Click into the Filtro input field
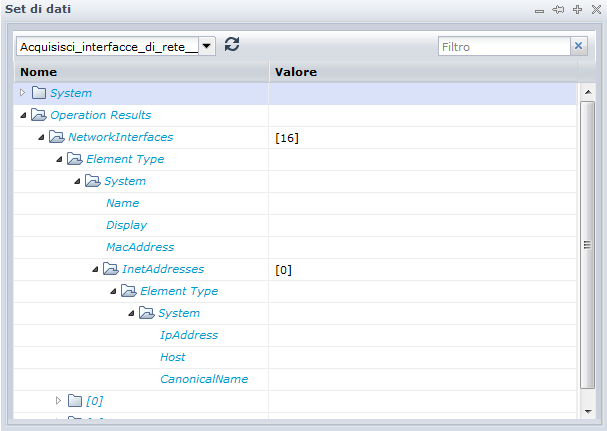Screen dimensions: 607x431 504,46
